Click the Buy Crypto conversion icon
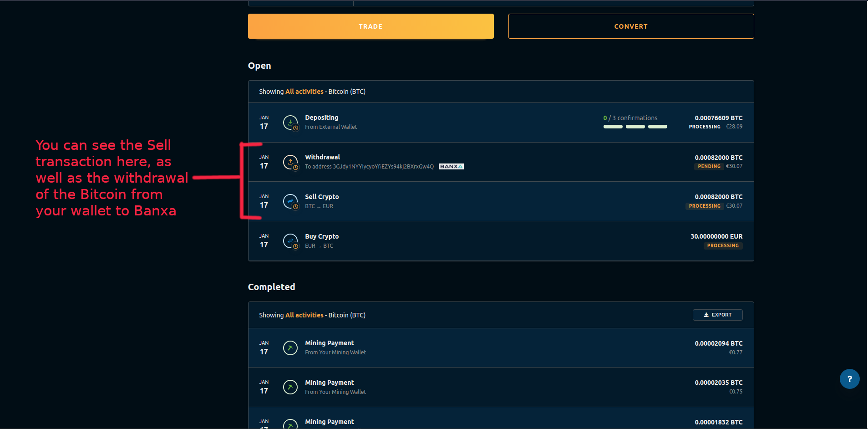The image size is (868, 429). 290,241
